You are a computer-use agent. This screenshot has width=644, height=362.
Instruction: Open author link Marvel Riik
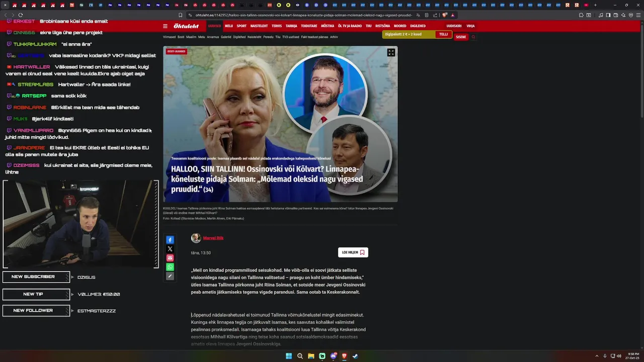click(x=213, y=238)
